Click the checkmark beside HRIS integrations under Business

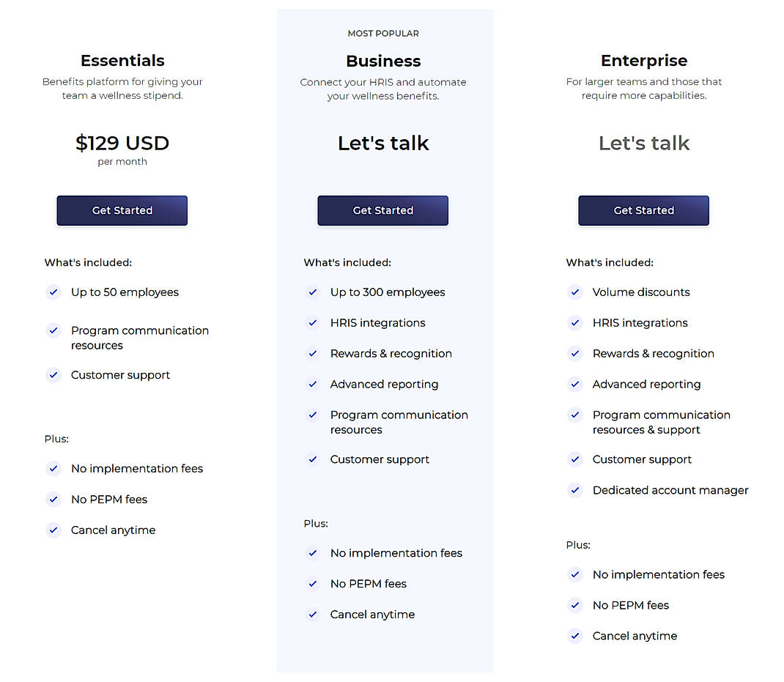[313, 323]
